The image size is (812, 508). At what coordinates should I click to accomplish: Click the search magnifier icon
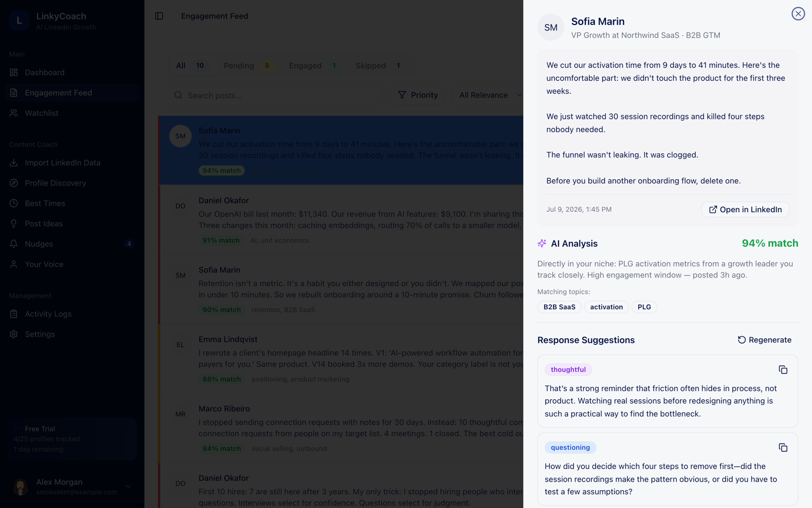178,96
